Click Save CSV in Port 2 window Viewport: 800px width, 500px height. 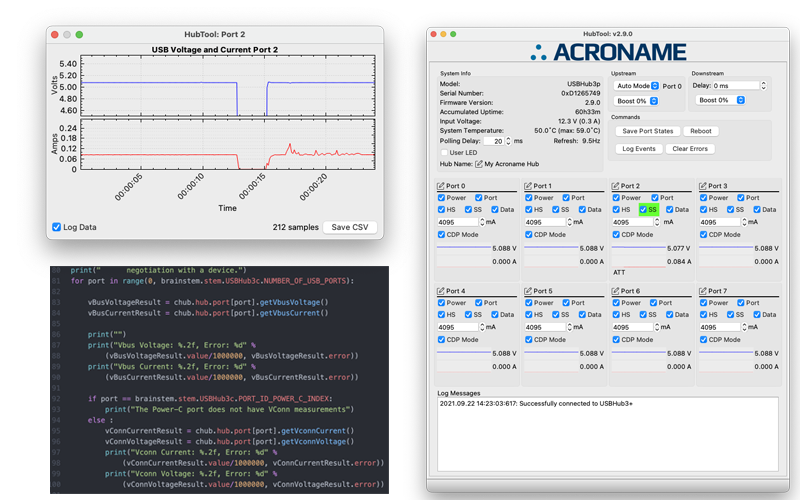point(350,227)
